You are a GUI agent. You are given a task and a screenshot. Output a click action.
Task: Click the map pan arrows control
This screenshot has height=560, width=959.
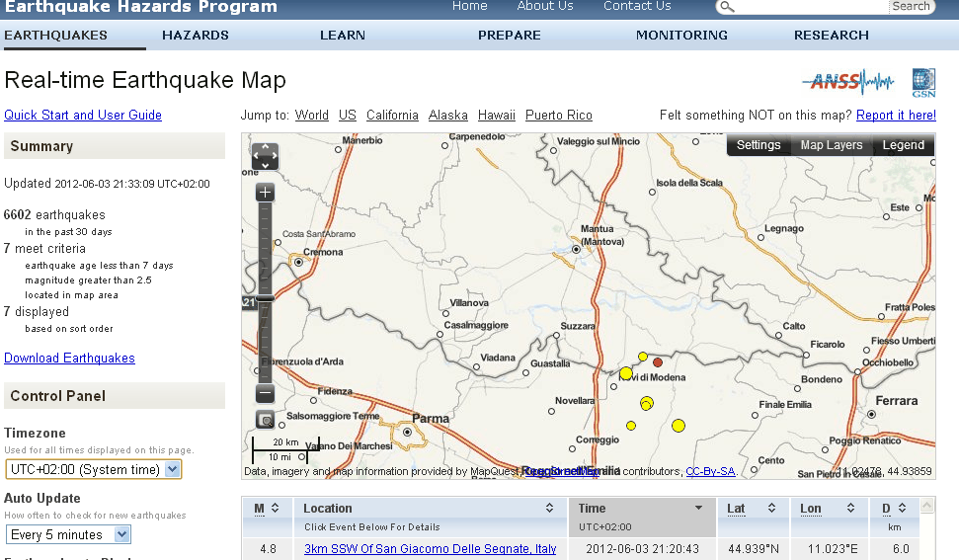pyautogui.click(x=266, y=156)
